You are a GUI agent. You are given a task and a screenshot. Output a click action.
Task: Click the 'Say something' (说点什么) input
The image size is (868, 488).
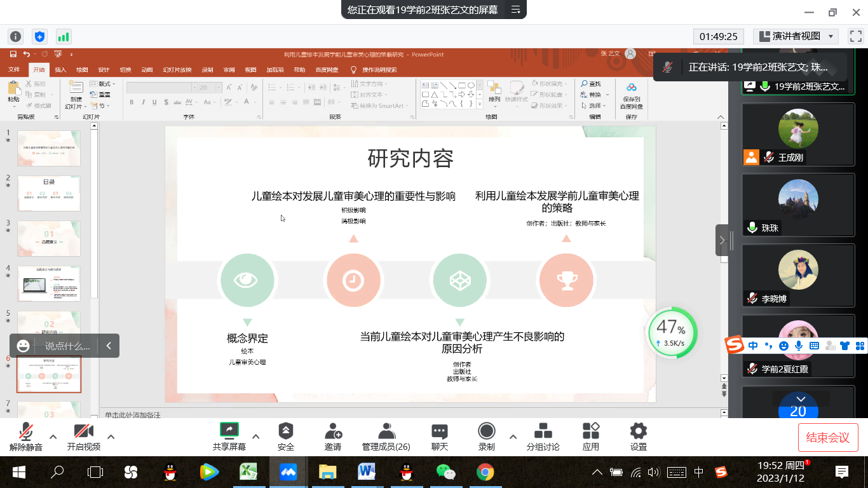(67, 346)
